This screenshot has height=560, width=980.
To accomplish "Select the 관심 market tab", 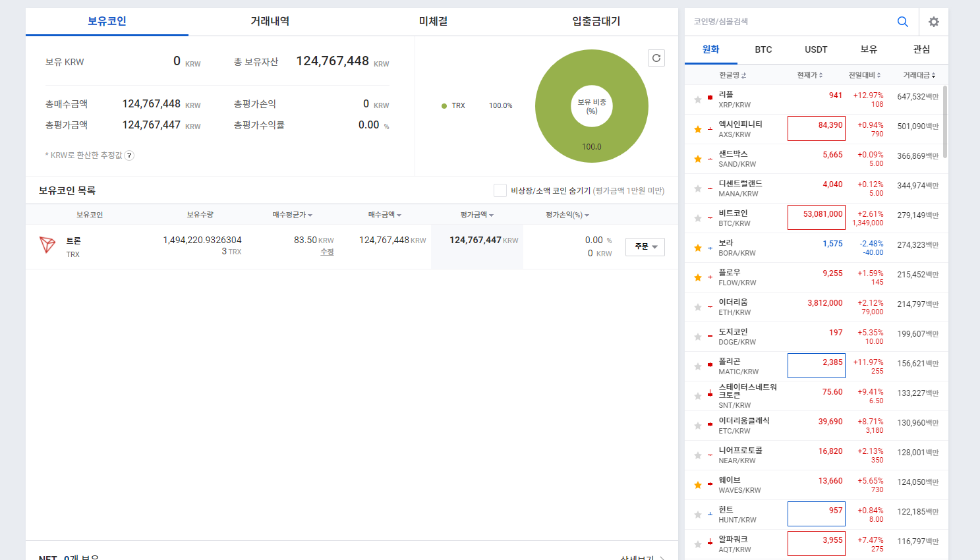I will pos(922,49).
